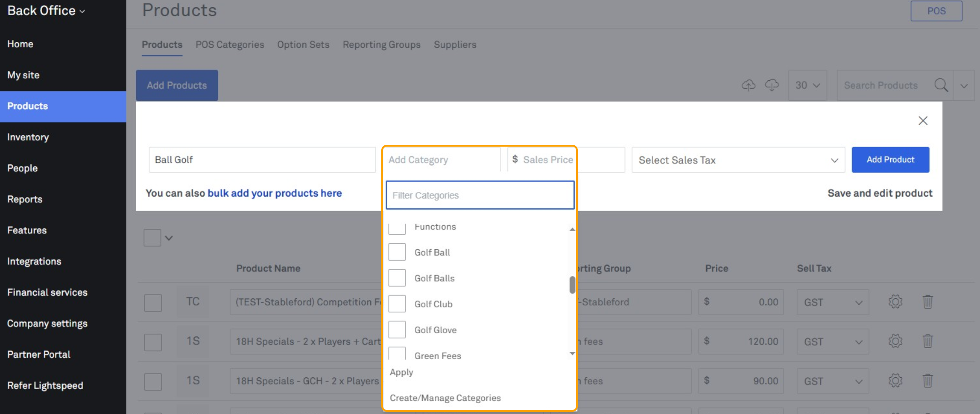980x414 pixels.
Task: Open Inventory in the sidebar
Action: coord(28,137)
